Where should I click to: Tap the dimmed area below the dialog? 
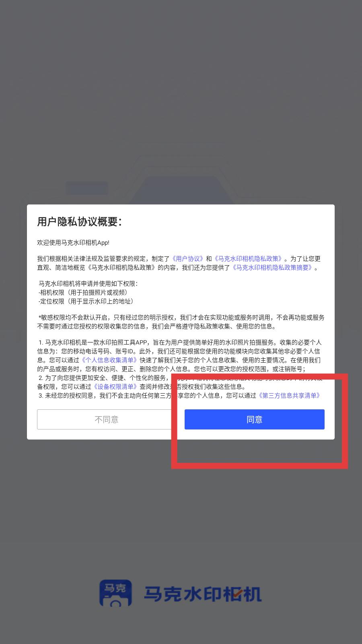pos(181,507)
